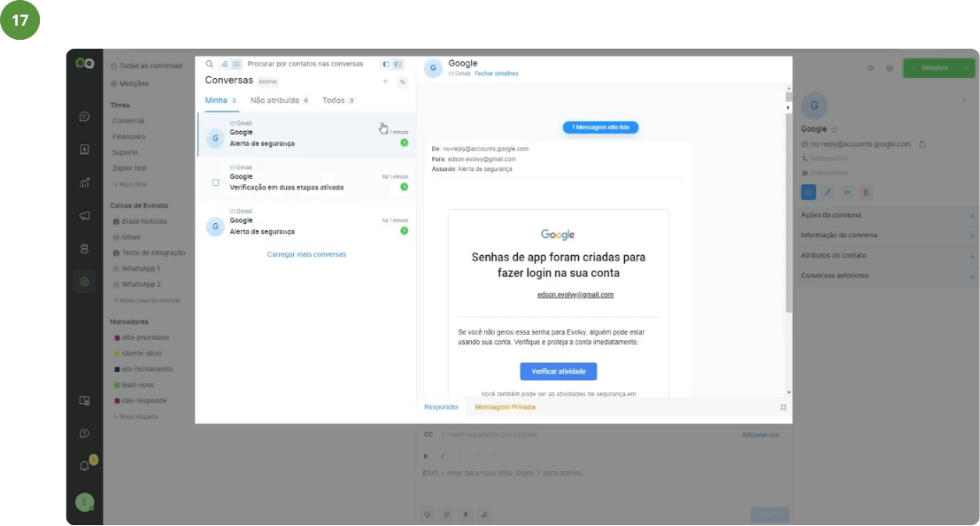Open the cliente-ativo yellow label
980x526 pixels.
[139, 353]
